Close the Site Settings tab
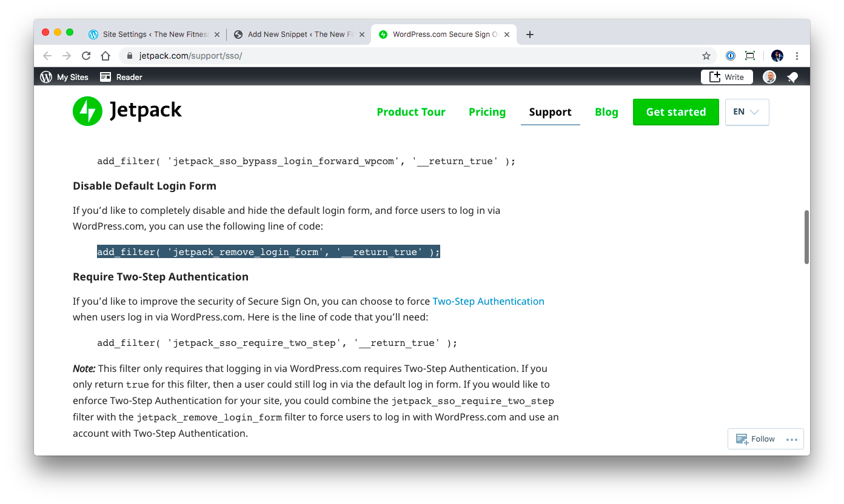The height and width of the screenshot is (504, 844). coord(217,35)
